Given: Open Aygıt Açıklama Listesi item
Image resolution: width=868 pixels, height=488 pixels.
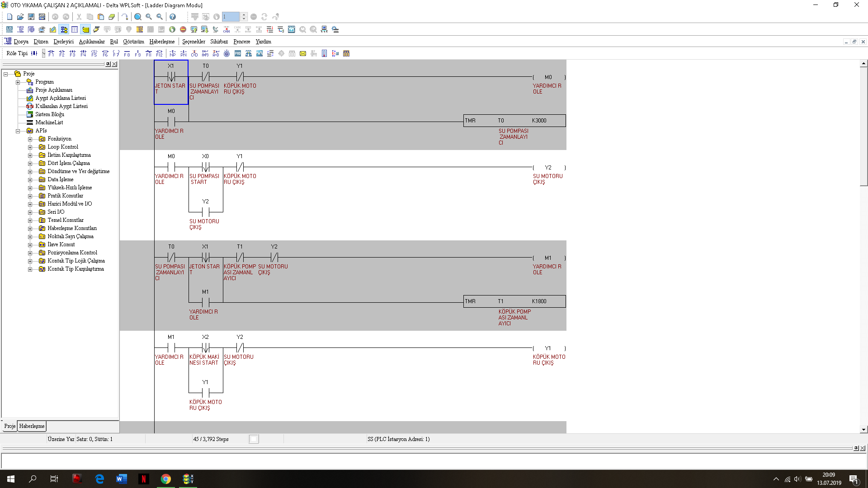Looking at the screenshot, I should tap(61, 98).
